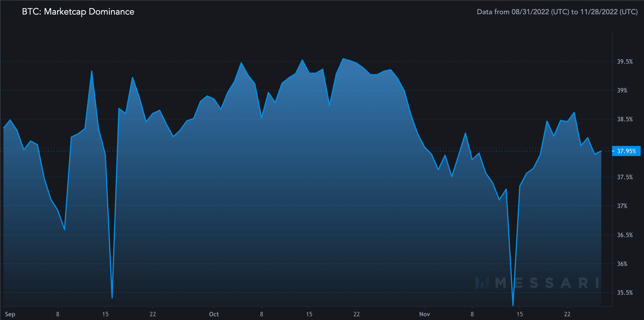Click the 36% y-axis label

click(622, 264)
